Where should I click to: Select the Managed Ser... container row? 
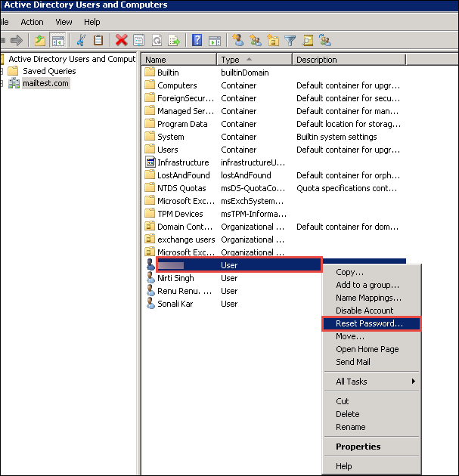click(x=274, y=111)
